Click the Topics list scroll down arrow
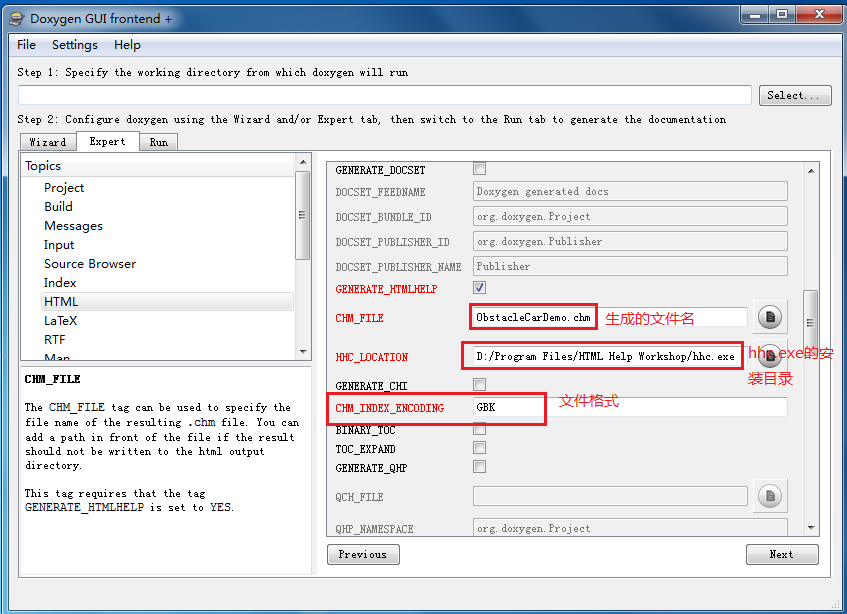Image resolution: width=847 pixels, height=614 pixels. coord(303,352)
